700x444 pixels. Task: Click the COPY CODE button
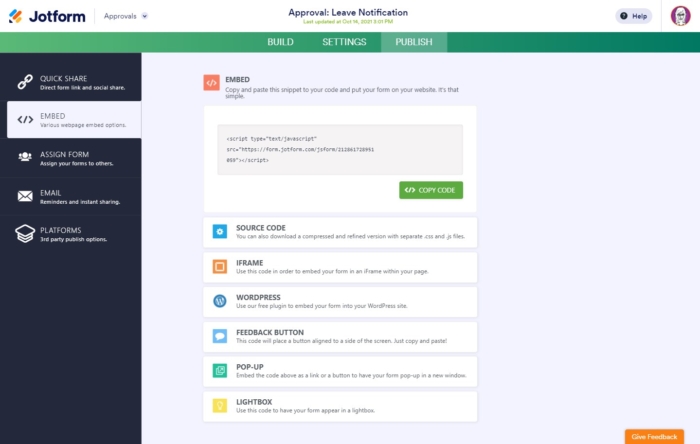click(431, 190)
